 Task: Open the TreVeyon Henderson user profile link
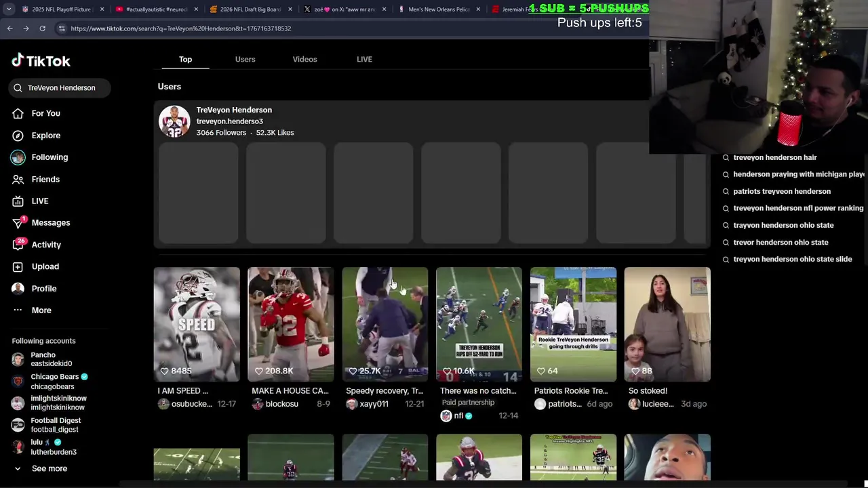(x=234, y=110)
